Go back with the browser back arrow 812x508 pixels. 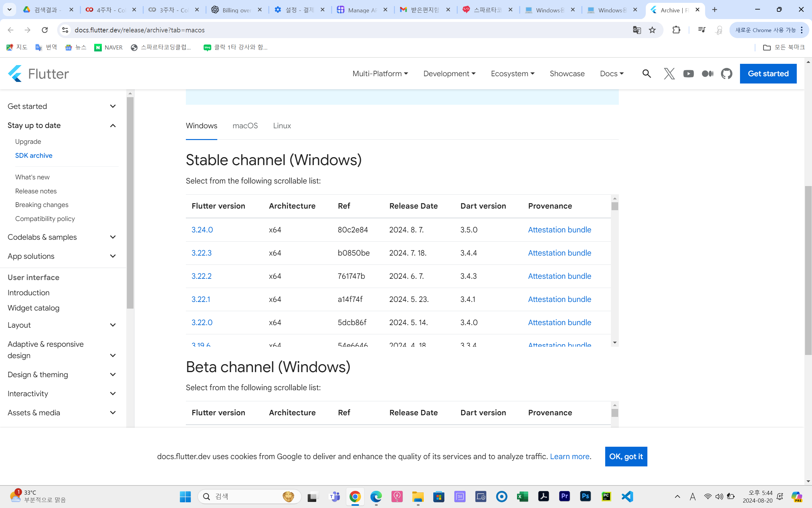(x=10, y=30)
